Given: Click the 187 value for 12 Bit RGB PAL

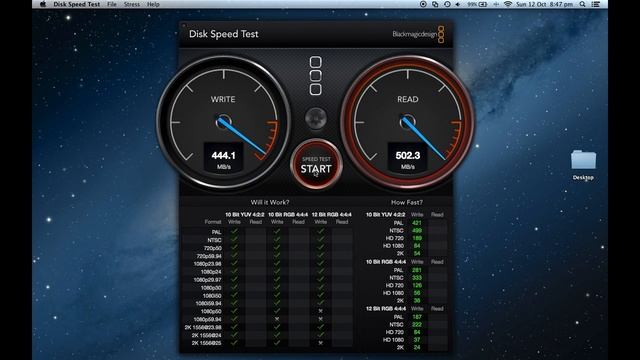Looking at the screenshot, I should (x=417, y=317).
